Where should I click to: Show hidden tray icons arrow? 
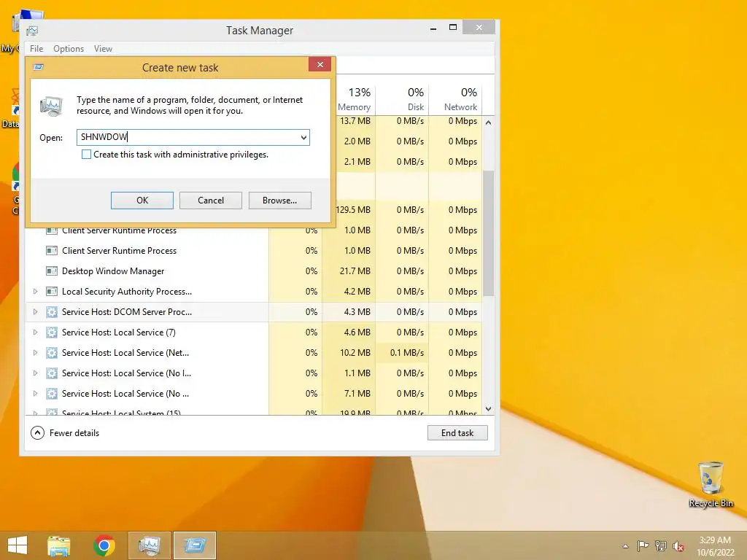[625, 546]
